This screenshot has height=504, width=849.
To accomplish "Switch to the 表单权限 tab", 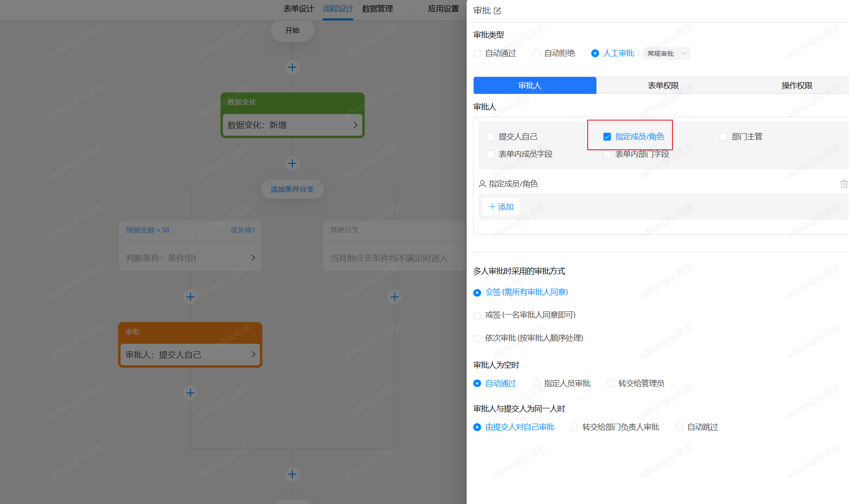I will click(x=663, y=86).
